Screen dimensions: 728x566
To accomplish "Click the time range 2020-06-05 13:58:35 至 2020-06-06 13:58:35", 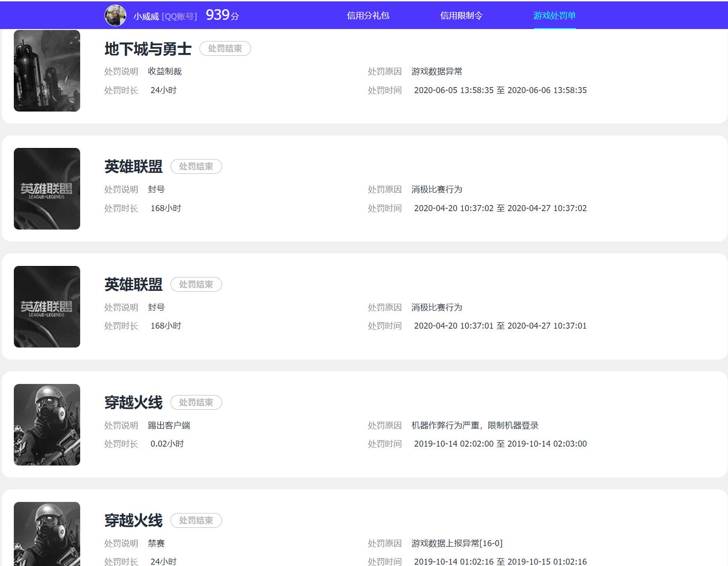I will (x=500, y=90).
